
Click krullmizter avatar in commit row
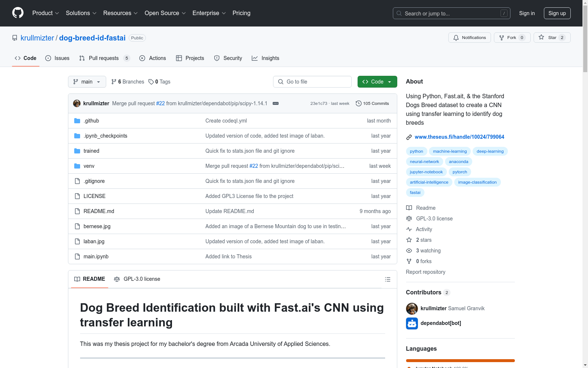[x=77, y=103]
